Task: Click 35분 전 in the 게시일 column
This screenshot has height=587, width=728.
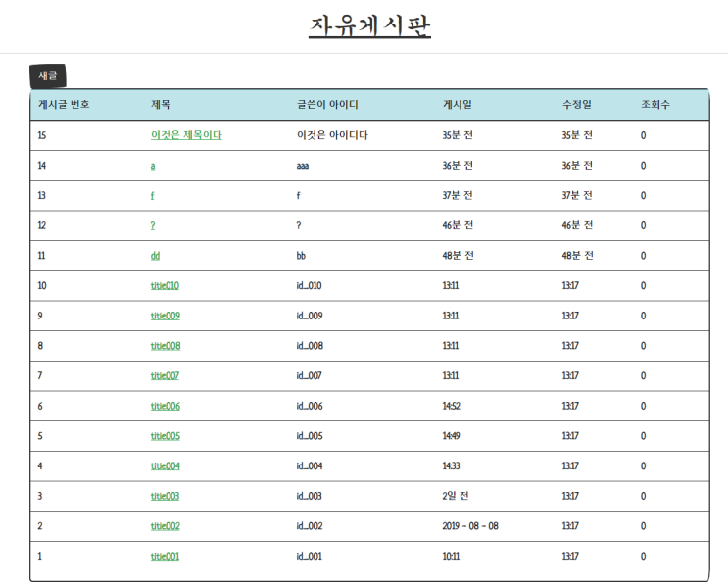Action: coord(458,135)
